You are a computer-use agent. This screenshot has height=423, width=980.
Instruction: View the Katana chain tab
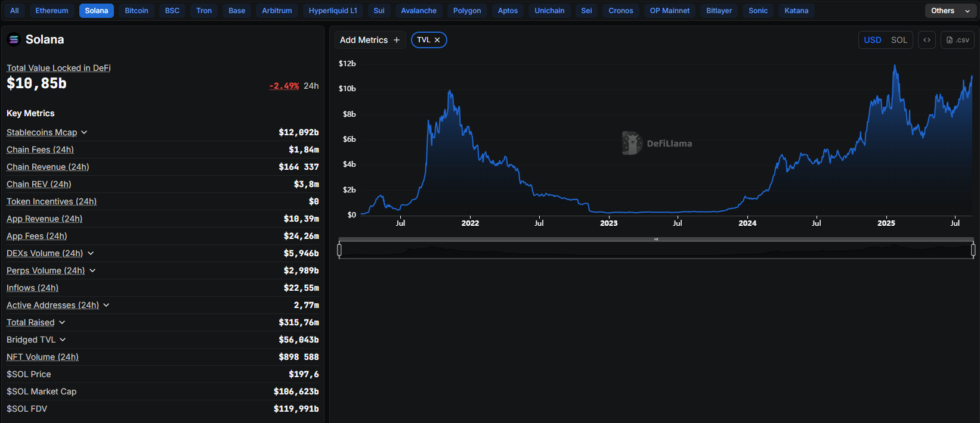(x=796, y=11)
